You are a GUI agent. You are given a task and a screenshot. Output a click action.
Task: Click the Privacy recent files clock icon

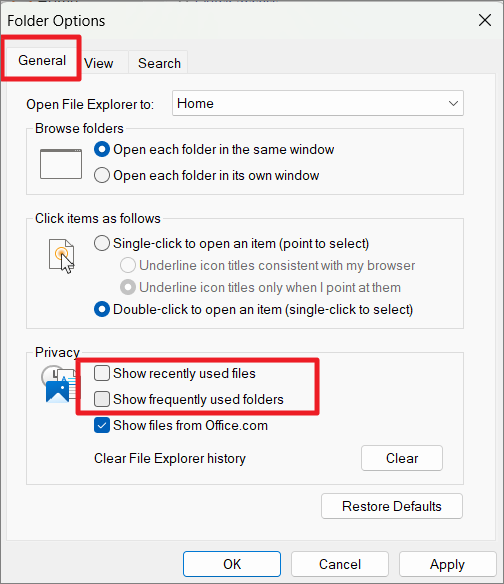tap(58, 385)
